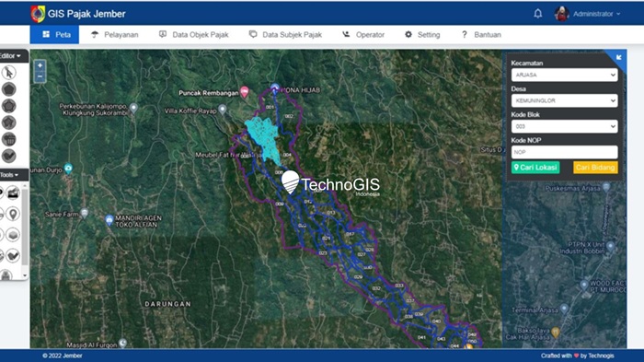Open the Desa dropdown showing KEMUNINGLOR

(564, 100)
